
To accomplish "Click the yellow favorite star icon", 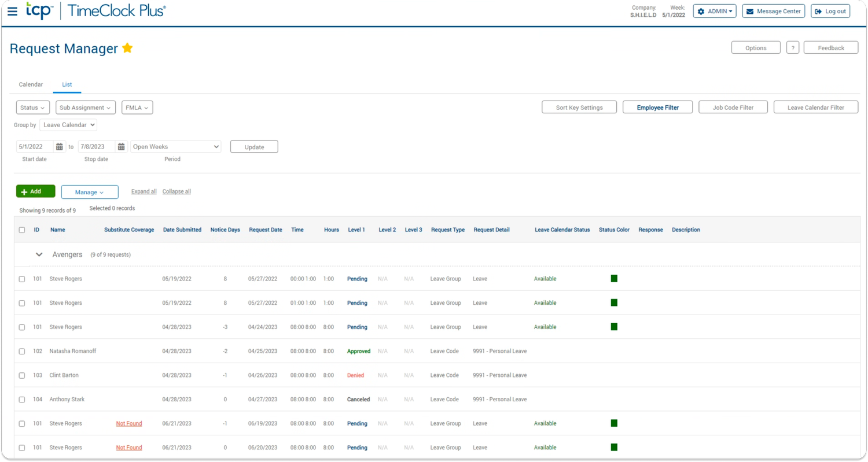I will [127, 48].
